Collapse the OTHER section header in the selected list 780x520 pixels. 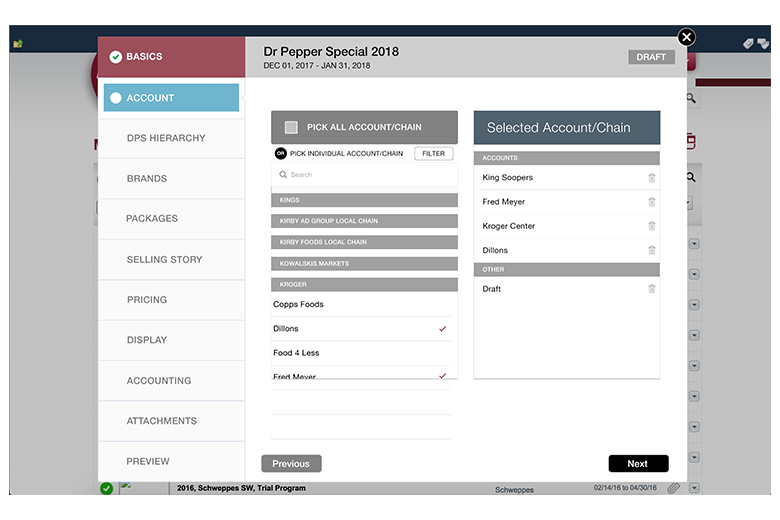coord(567,270)
